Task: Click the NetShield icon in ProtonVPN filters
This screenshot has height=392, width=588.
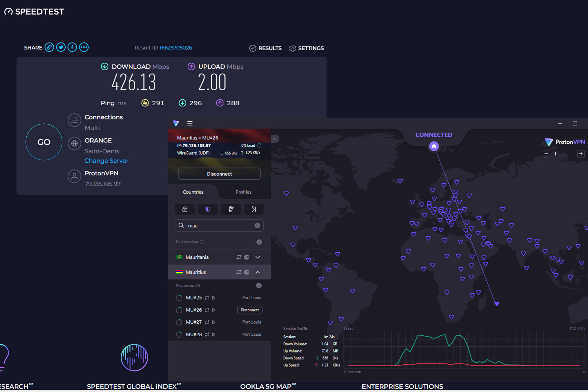Action: pyautogui.click(x=207, y=209)
